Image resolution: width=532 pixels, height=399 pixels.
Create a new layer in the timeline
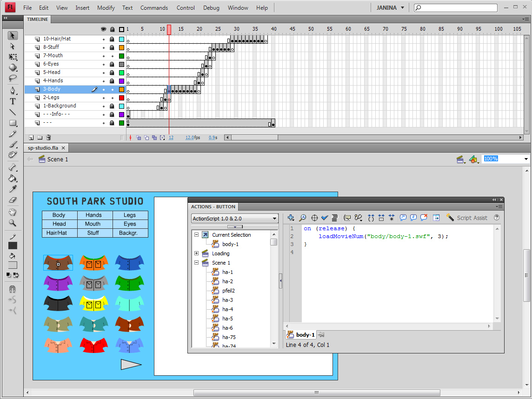click(31, 137)
